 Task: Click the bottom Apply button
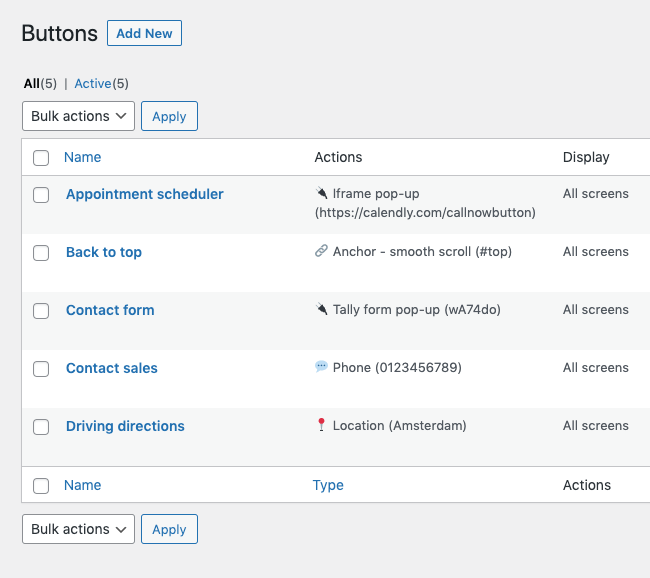(169, 529)
